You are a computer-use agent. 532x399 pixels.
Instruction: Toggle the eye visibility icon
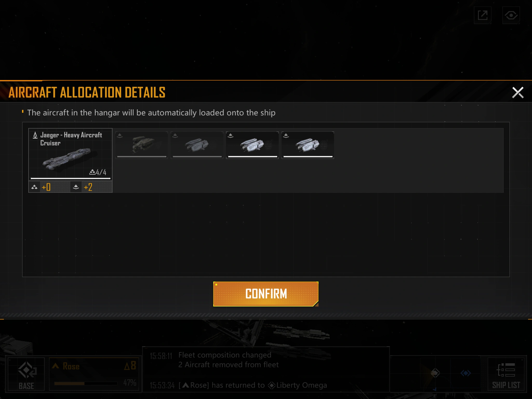point(511,15)
